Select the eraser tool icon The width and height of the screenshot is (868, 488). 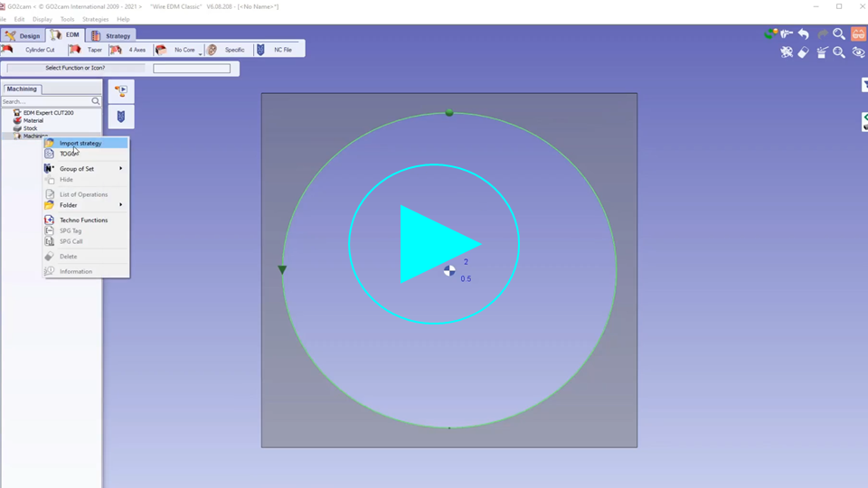pyautogui.click(x=804, y=53)
